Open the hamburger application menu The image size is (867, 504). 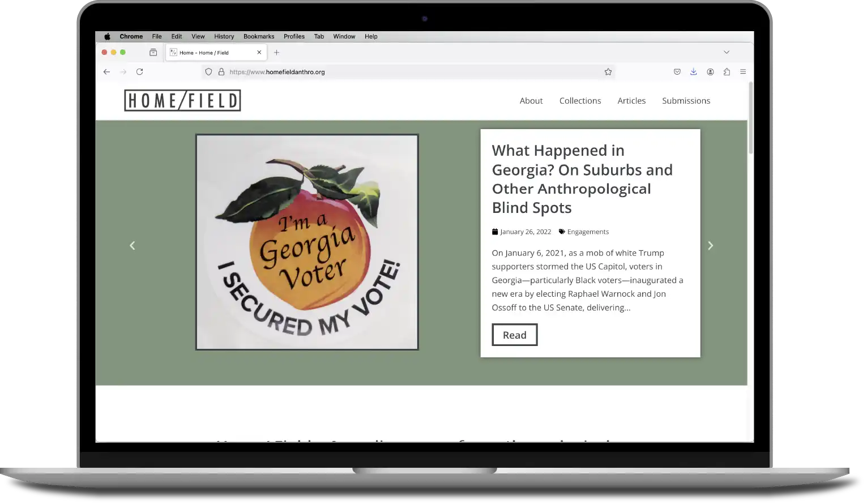743,72
